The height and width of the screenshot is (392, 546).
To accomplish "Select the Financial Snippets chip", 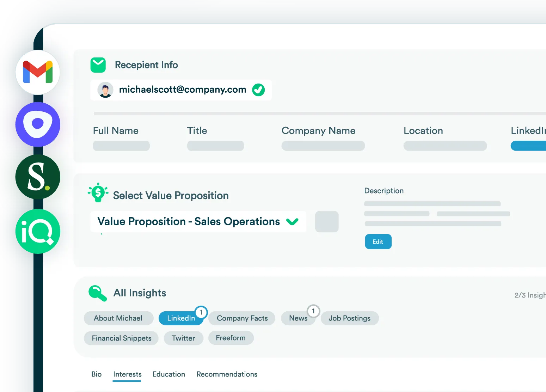I will [x=121, y=338].
